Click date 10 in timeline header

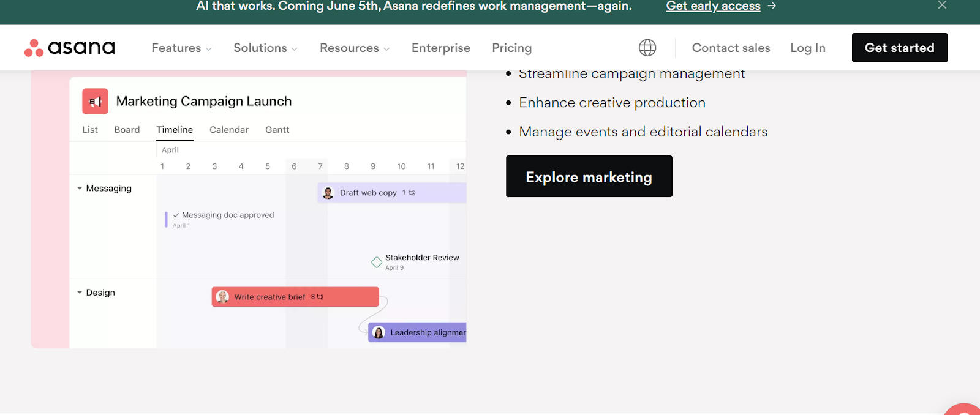click(x=401, y=166)
